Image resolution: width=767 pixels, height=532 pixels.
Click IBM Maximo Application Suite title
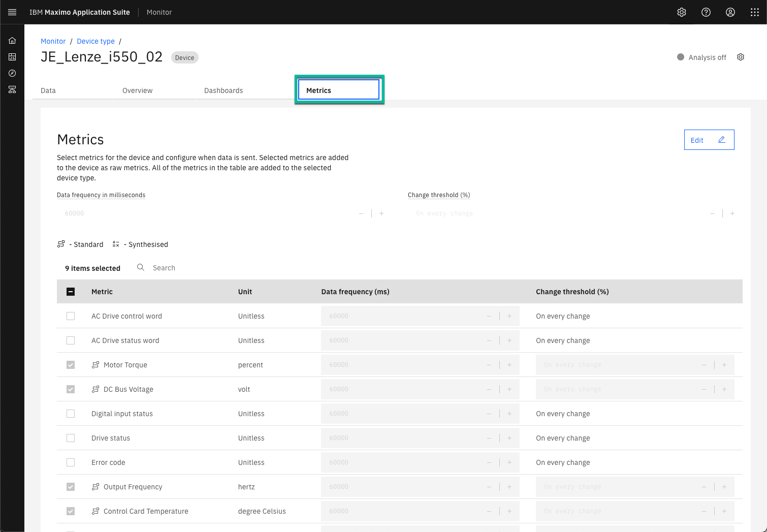click(80, 12)
